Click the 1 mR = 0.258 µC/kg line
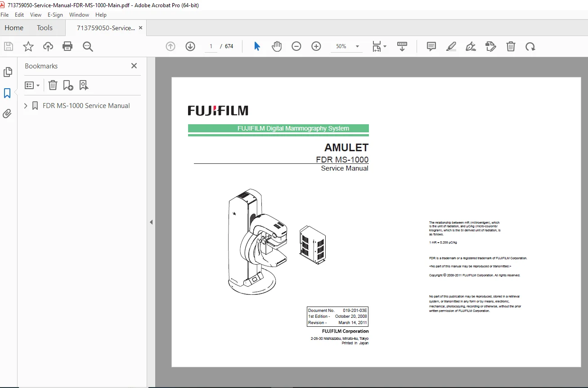 [443, 243]
